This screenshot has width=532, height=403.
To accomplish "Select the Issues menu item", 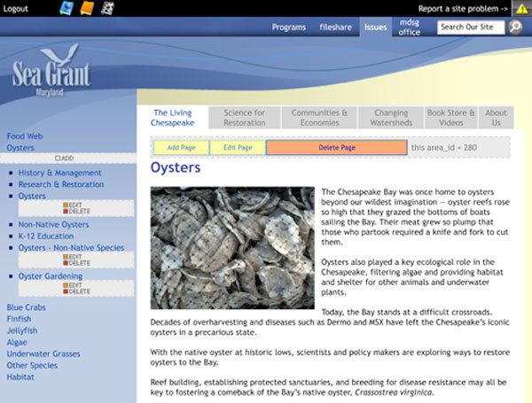I will coord(375,27).
